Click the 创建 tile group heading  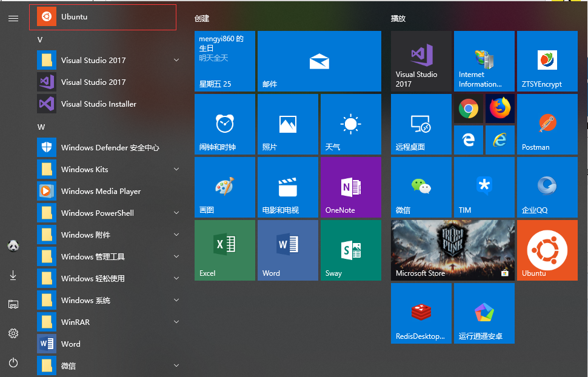pyautogui.click(x=202, y=18)
